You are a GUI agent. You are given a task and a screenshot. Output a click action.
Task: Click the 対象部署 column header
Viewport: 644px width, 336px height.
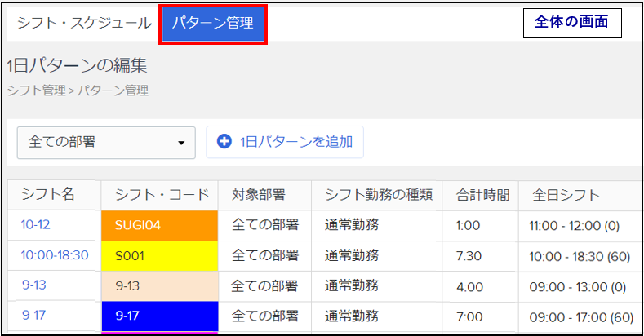(259, 195)
